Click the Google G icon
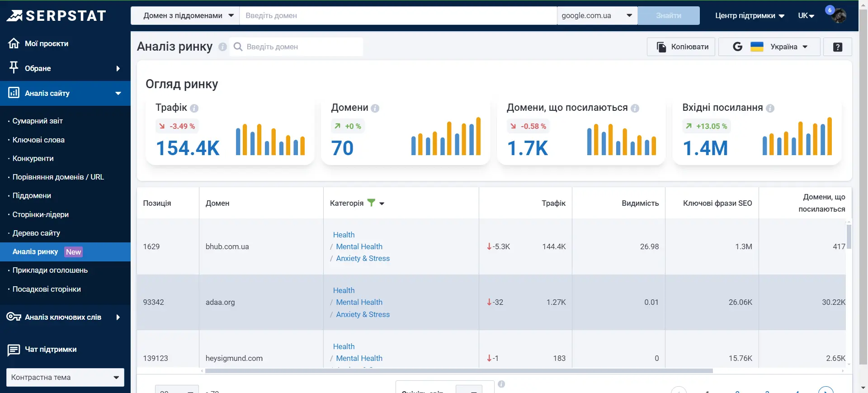Screen dimensions: 868x393 tap(737, 47)
